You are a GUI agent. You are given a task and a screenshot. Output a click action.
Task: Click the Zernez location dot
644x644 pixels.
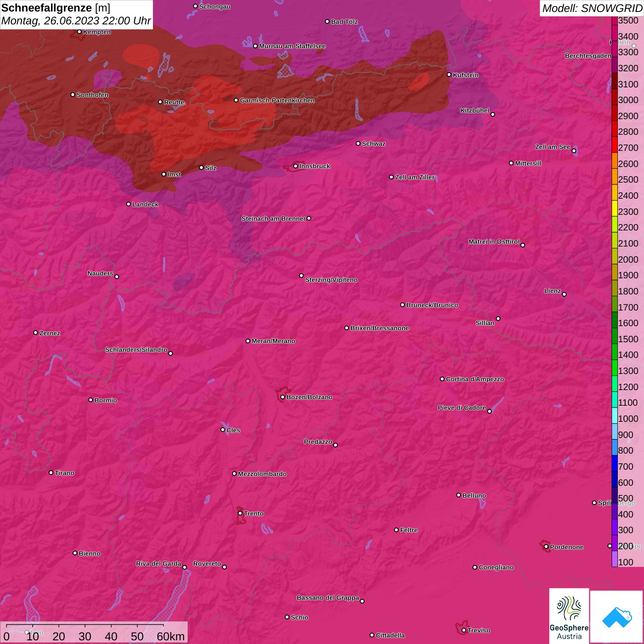click(36, 333)
